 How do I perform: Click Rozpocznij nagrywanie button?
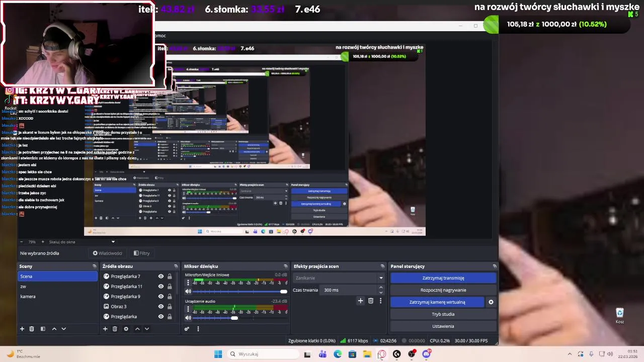[443, 290]
